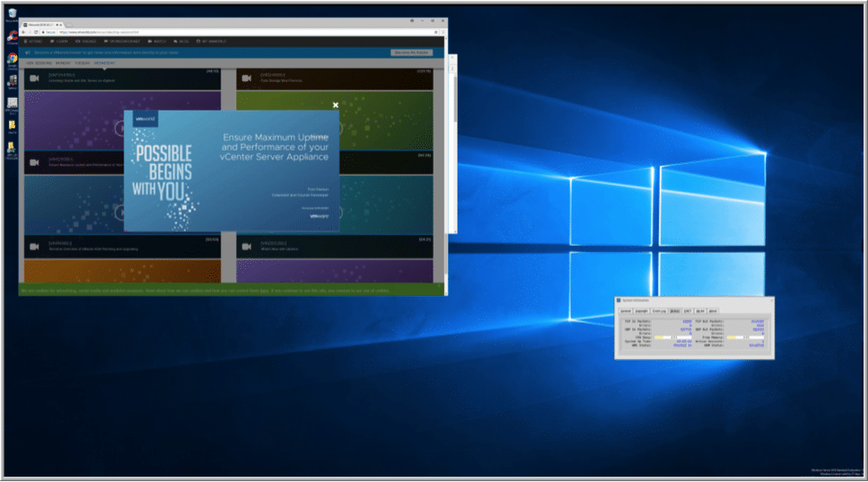Open the Speccy desktop icon
Image resolution: width=868 pixels, height=482 pixels.
[12, 83]
